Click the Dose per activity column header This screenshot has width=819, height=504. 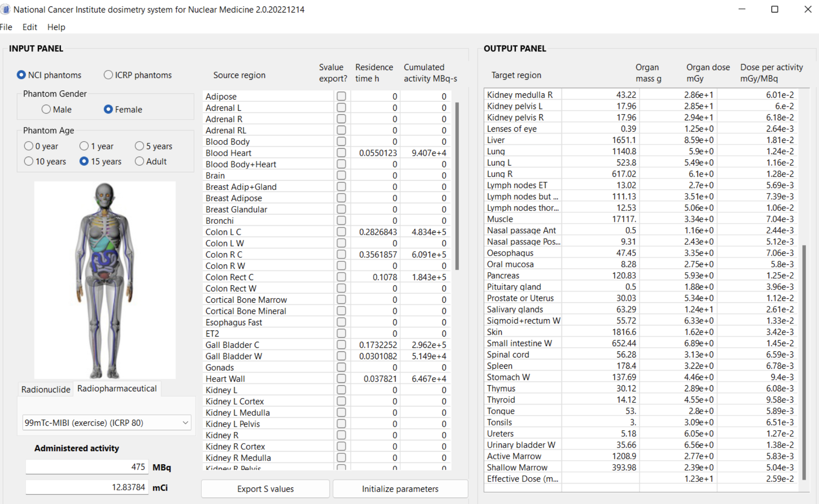(771, 73)
